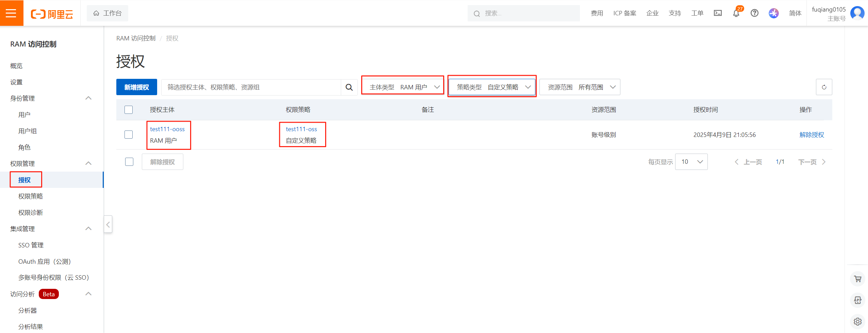The height and width of the screenshot is (333, 868).
Task: Open the shopping cart icon
Action: click(858, 279)
